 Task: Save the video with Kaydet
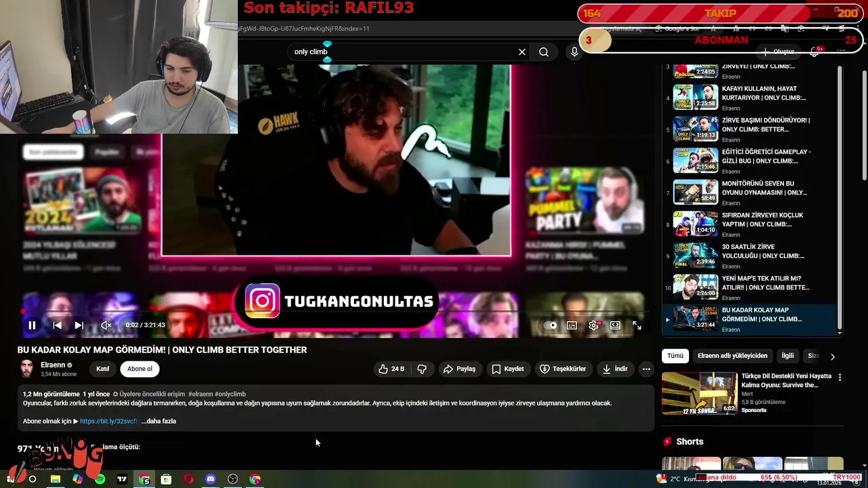pyautogui.click(x=507, y=369)
